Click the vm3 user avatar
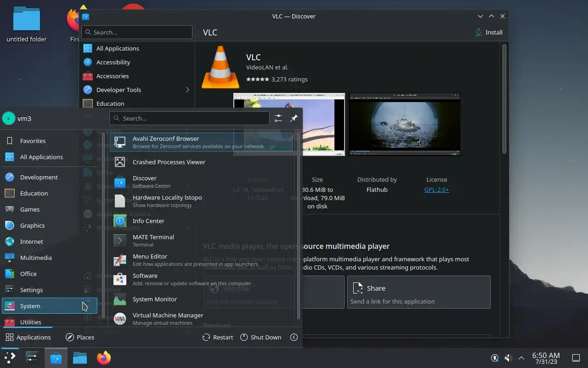Screen dimensions: 588x368 coord(8,118)
